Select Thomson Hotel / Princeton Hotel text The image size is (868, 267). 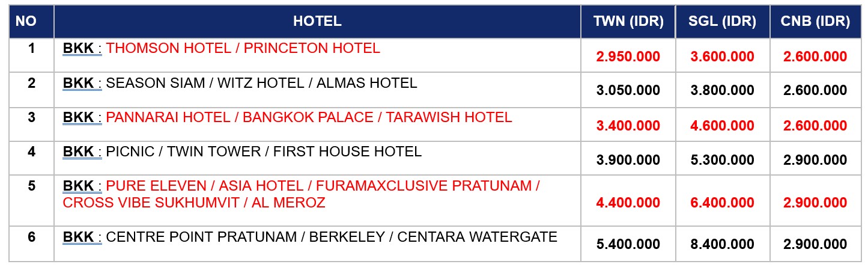(x=243, y=48)
